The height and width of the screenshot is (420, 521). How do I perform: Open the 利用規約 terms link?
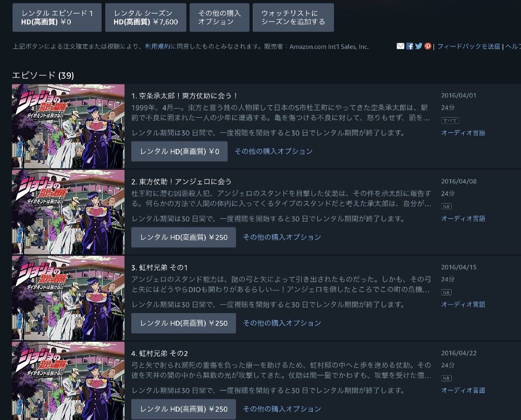pos(157,46)
